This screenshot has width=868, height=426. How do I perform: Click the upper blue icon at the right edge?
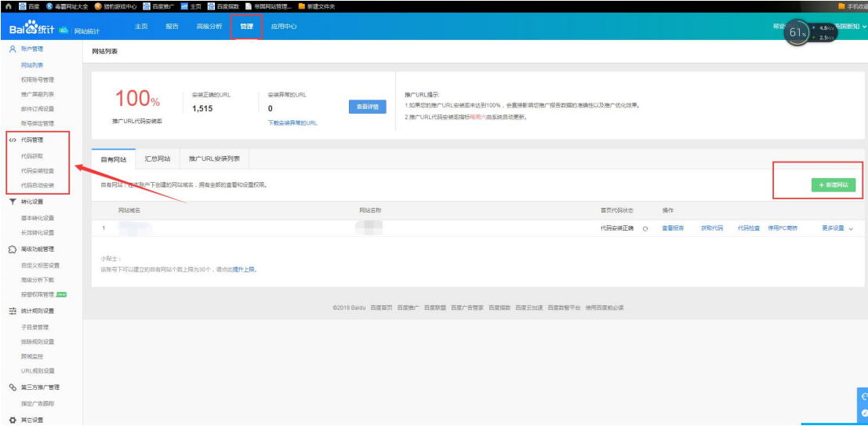[x=865, y=397]
